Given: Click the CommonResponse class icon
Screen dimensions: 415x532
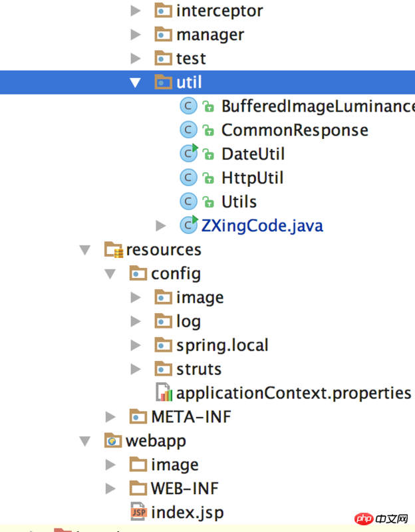Looking at the screenshot, I should point(189,130).
